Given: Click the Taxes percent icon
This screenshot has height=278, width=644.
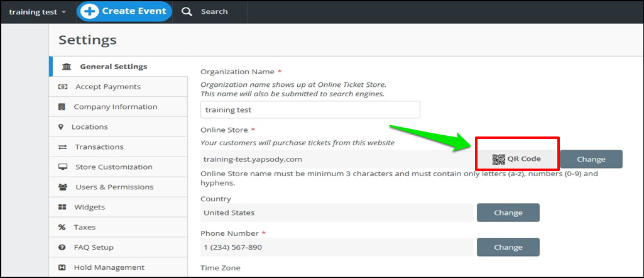Looking at the screenshot, I should (62, 228).
